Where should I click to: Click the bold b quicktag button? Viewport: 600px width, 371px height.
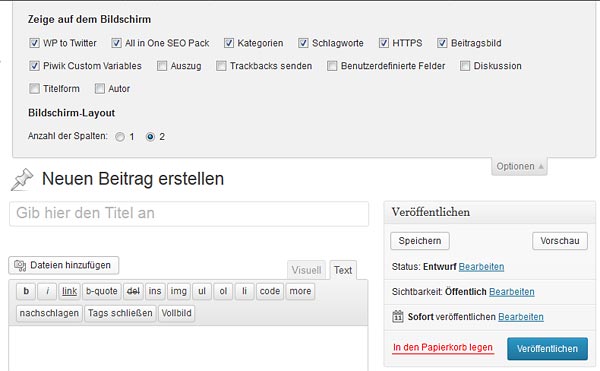pos(26,291)
